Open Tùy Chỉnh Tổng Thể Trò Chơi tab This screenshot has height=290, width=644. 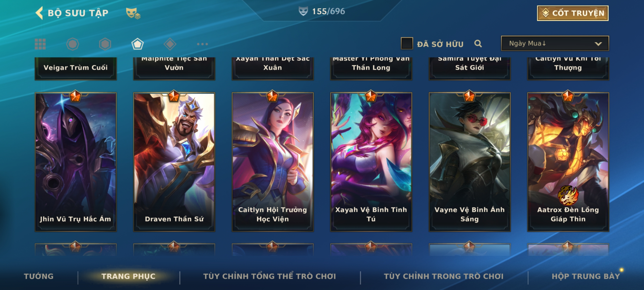coord(269,276)
